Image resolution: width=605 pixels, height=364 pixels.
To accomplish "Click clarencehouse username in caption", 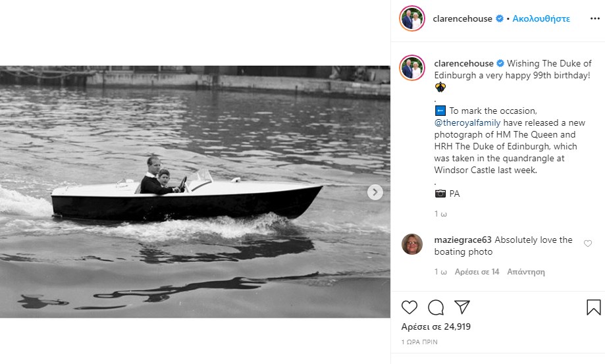I will pyautogui.click(x=463, y=63).
